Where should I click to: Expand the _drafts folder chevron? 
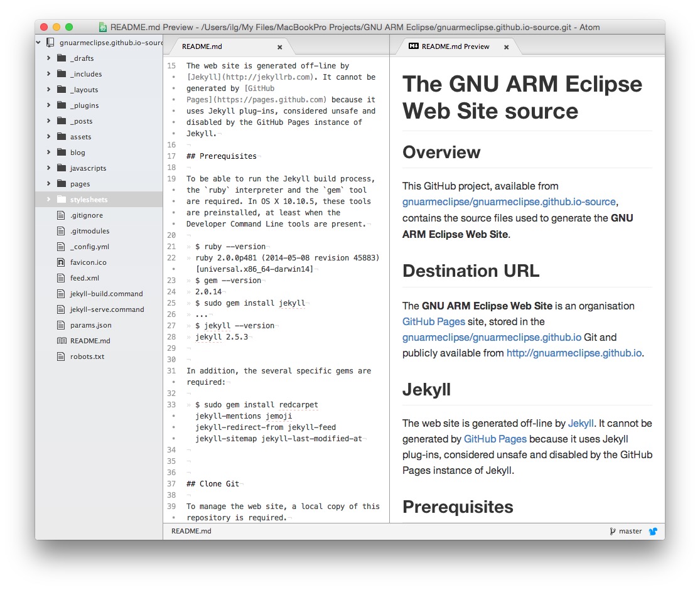(49, 58)
